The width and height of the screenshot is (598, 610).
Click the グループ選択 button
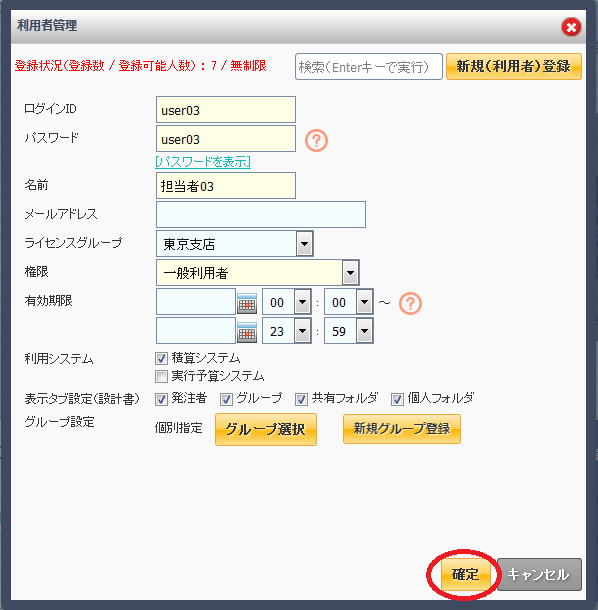pos(266,429)
